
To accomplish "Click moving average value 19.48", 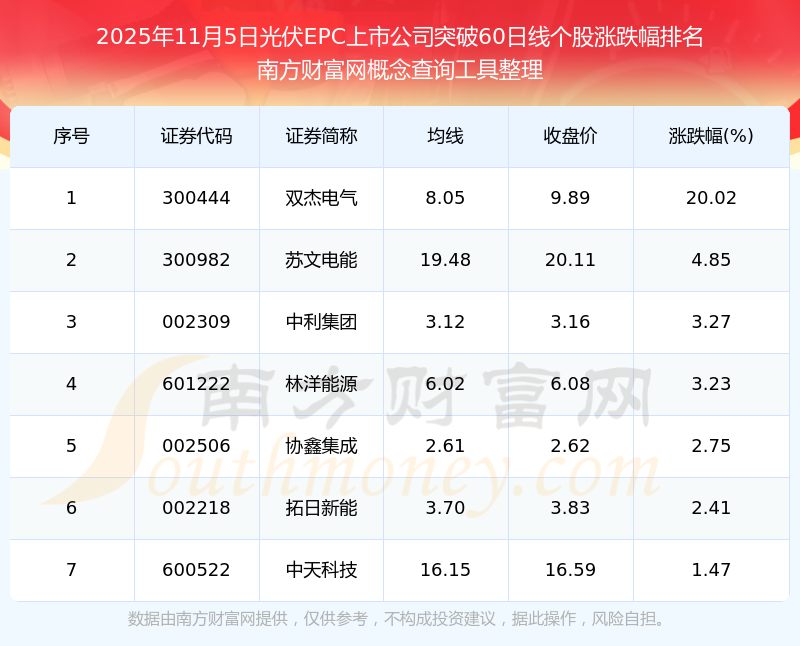I will point(445,260).
